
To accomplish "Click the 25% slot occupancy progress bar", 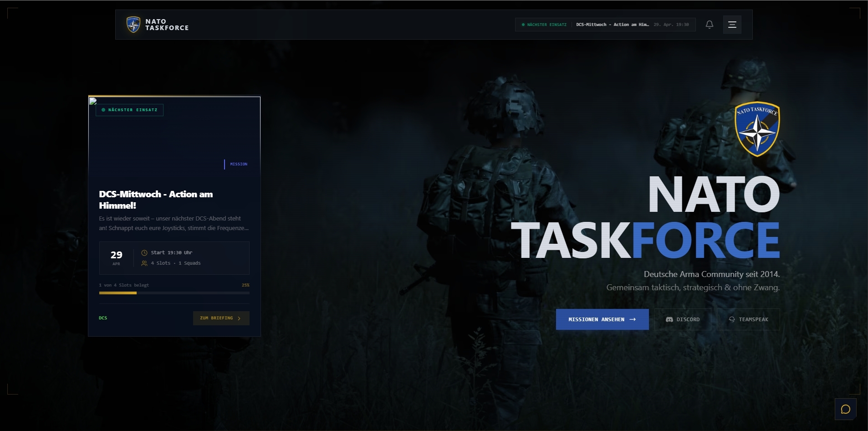I will tap(174, 293).
